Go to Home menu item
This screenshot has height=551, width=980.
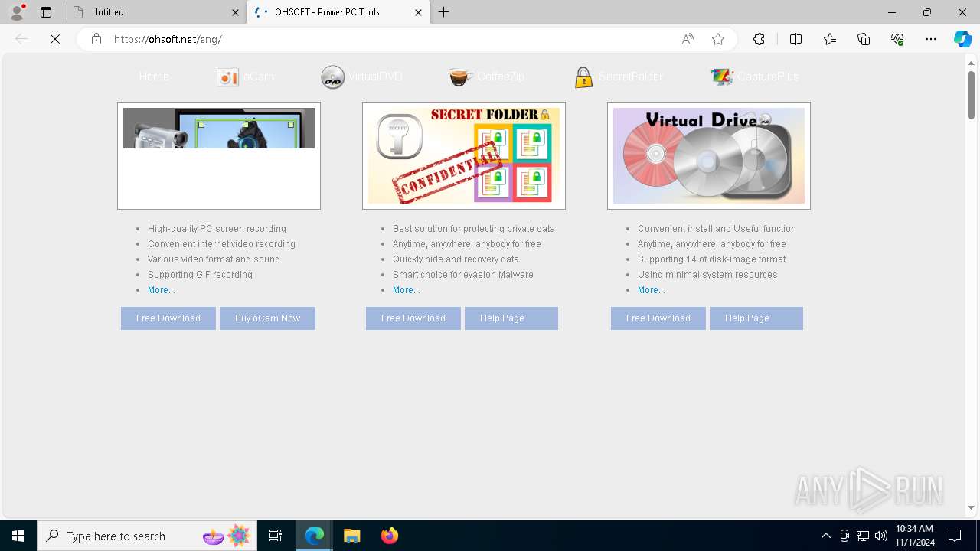[154, 77]
